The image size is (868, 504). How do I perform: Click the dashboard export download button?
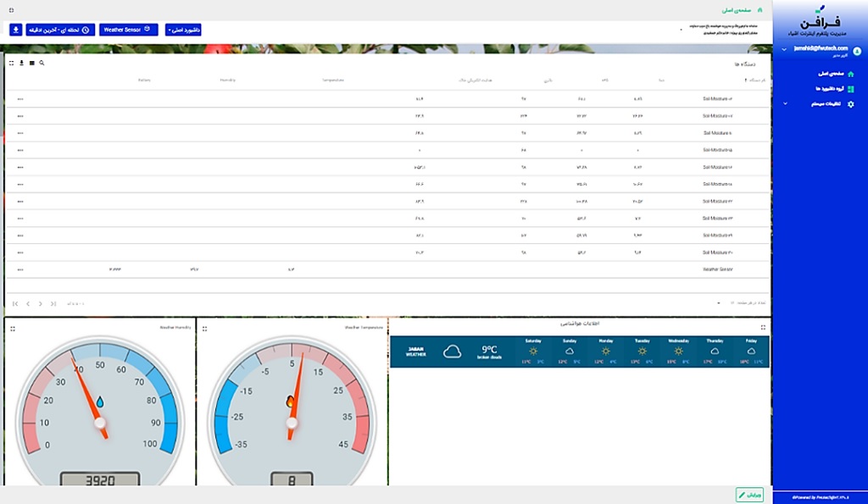click(x=16, y=30)
